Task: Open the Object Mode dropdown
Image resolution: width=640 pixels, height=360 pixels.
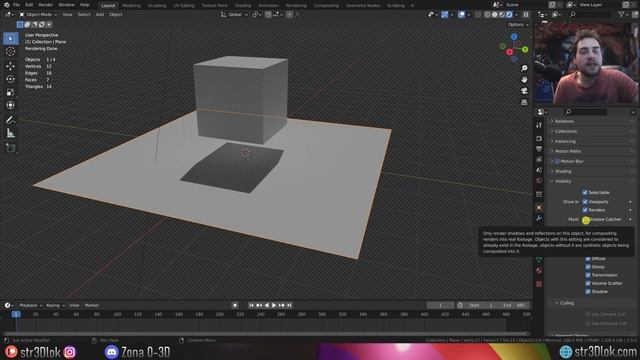Action: [38, 15]
